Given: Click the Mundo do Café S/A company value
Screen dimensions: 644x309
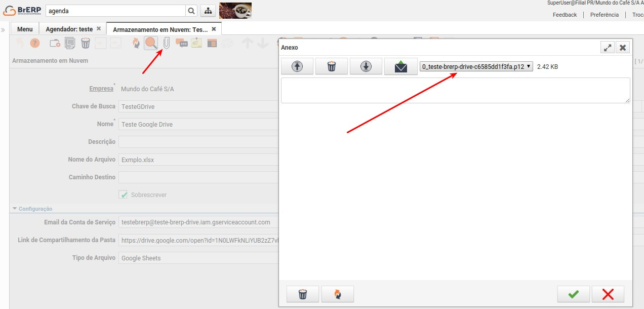Looking at the screenshot, I should pyautogui.click(x=147, y=89).
